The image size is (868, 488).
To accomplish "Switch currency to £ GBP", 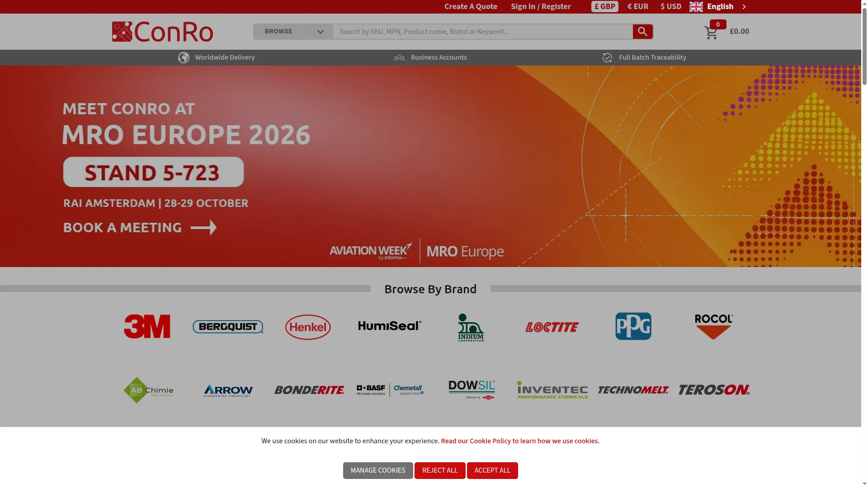I will point(604,7).
